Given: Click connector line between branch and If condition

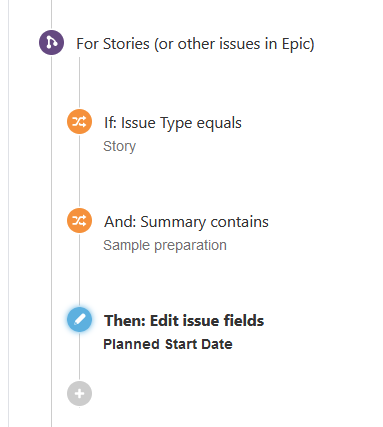Looking at the screenshot, I should pyautogui.click(x=79, y=83).
